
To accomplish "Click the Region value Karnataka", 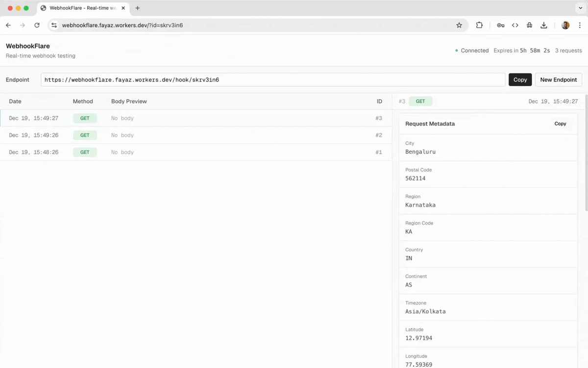I will click(x=420, y=205).
